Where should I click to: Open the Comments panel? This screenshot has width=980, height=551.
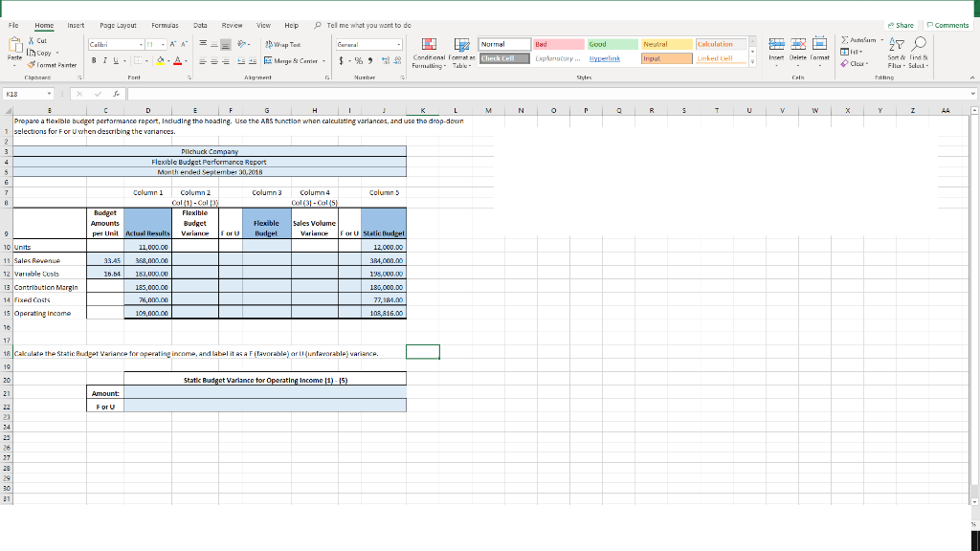950,25
